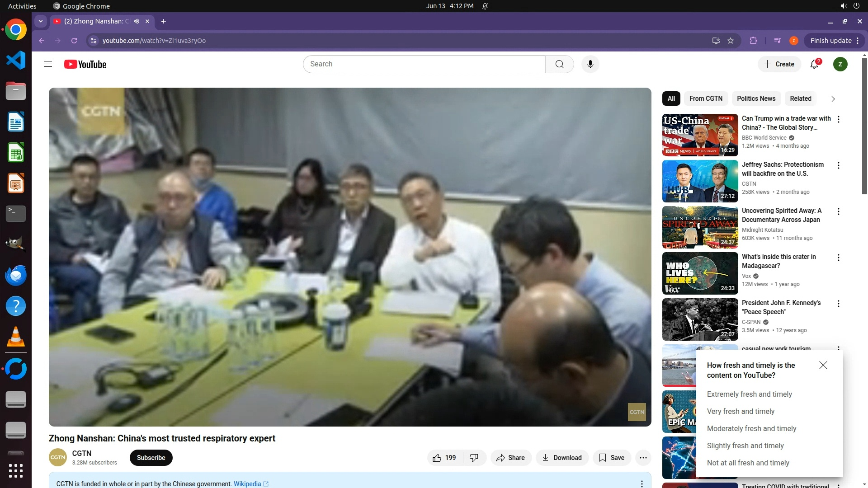Viewport: 868px width, 488px height.
Task: Switch to the 'Politics News' chip
Action: [x=756, y=99]
